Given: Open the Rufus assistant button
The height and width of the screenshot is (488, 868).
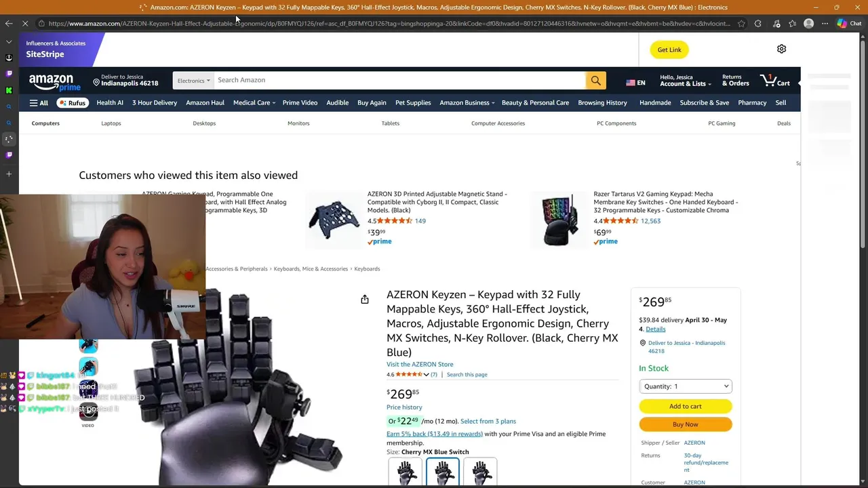Looking at the screenshot, I should [73, 103].
